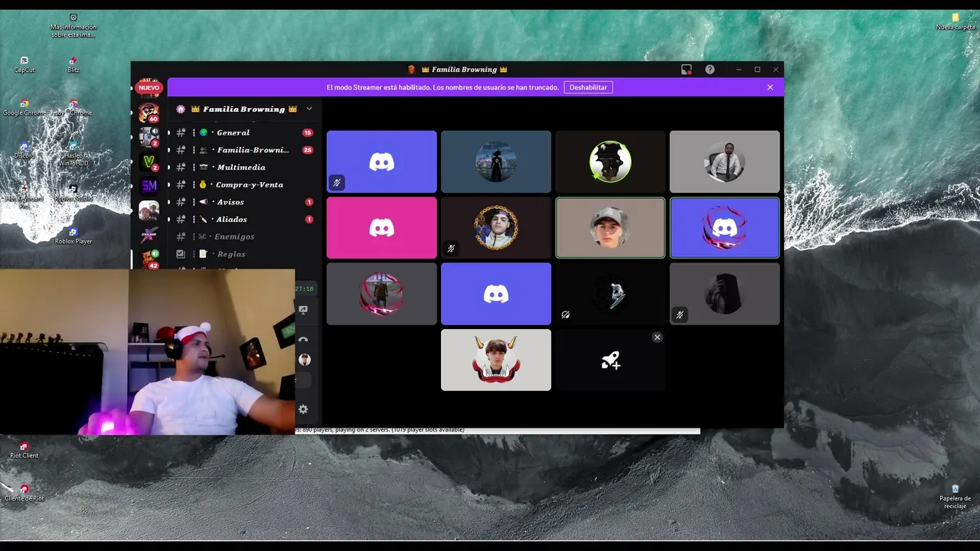
Task: Select the gray tile with pink swirl avatar
Action: [x=381, y=294]
